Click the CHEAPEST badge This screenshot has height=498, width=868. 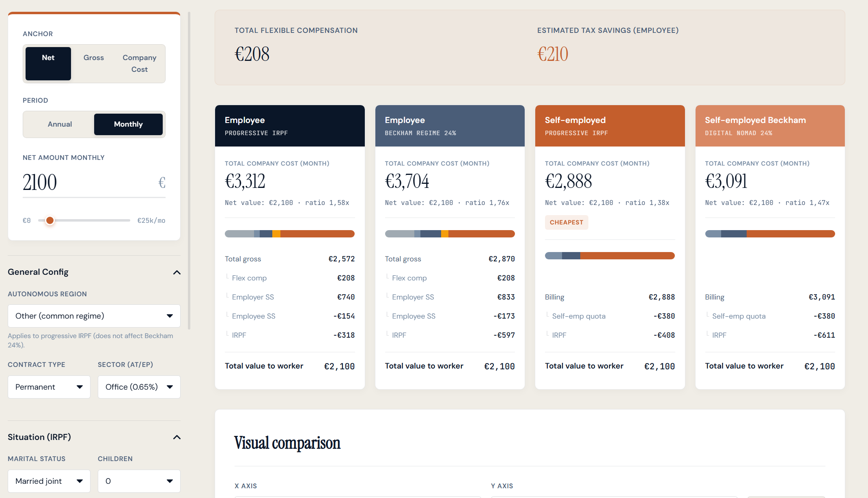point(566,222)
